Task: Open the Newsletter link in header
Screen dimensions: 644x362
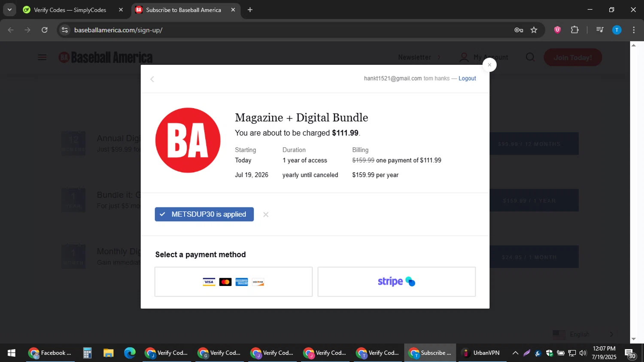Action: [x=419, y=58]
